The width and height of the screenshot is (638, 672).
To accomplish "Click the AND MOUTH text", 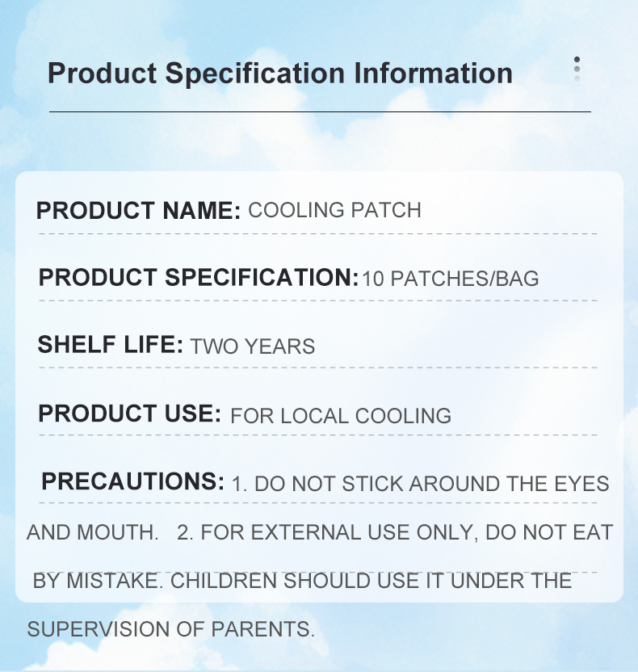I will [92, 532].
